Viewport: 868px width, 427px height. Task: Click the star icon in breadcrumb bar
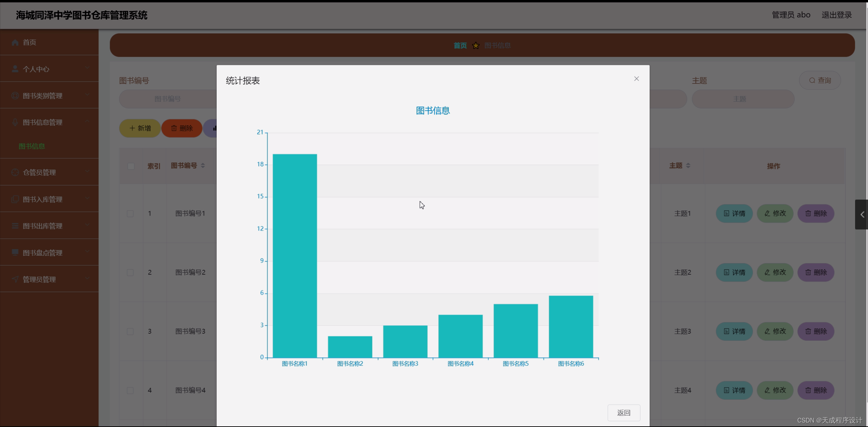click(x=476, y=45)
